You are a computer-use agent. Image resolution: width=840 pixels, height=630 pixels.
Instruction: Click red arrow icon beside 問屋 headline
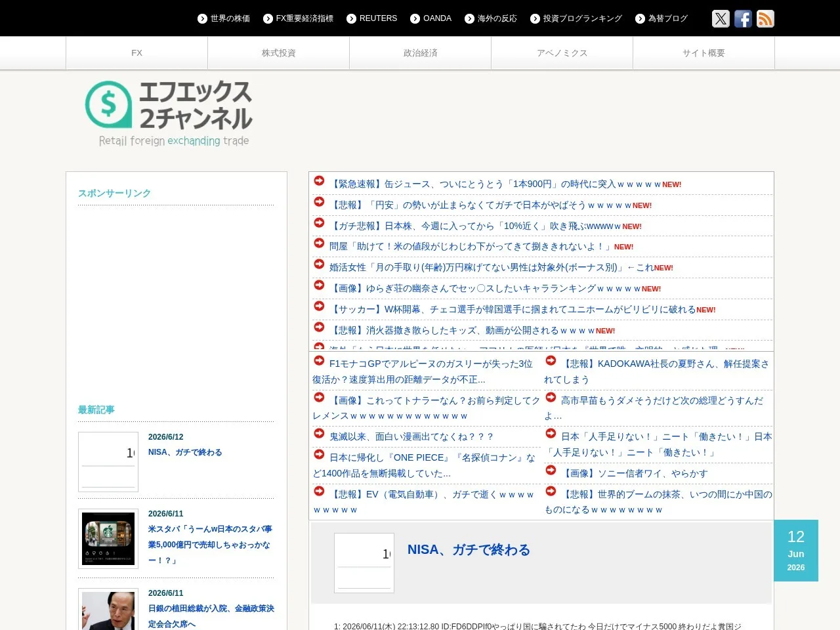point(319,243)
